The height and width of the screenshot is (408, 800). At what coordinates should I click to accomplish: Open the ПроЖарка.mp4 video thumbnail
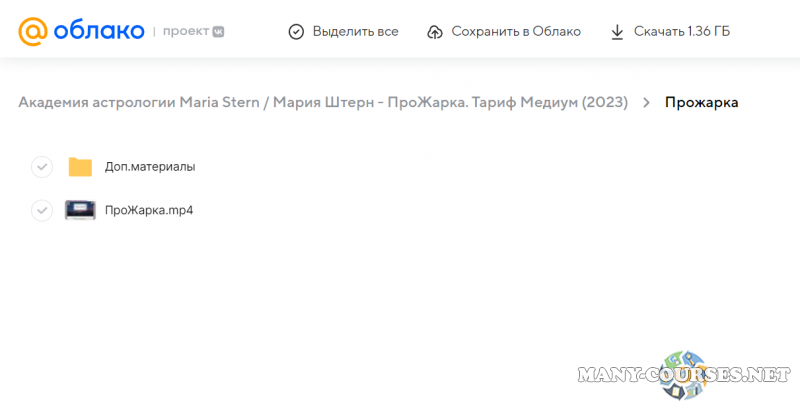click(80, 210)
